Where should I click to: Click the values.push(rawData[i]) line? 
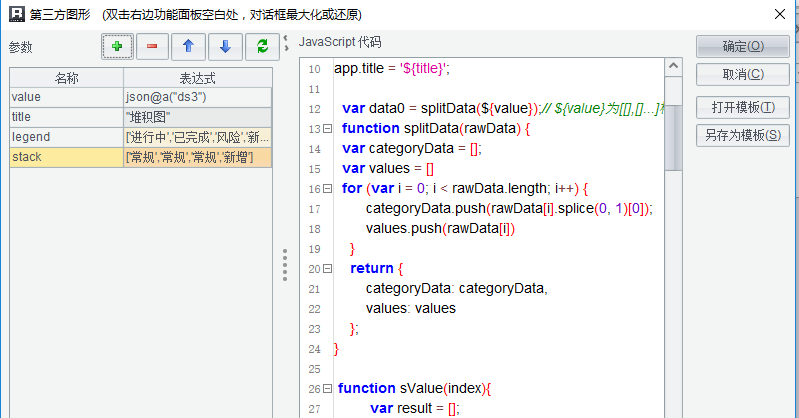click(x=440, y=228)
